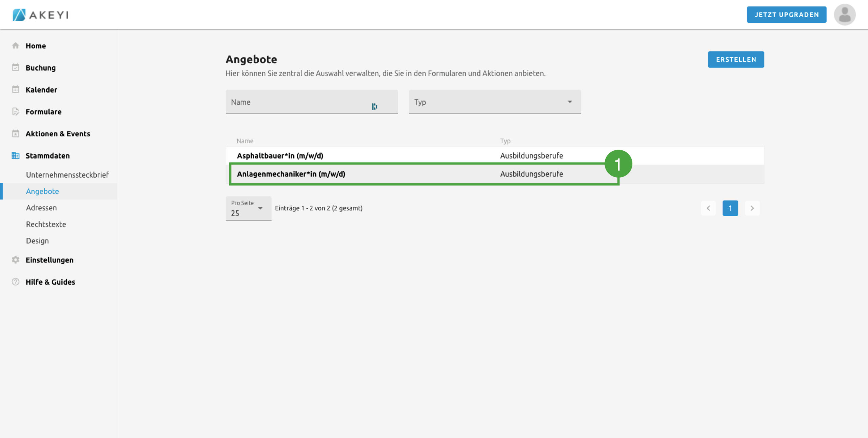868x438 pixels.
Task: Click the Kalender icon in sidebar
Action: (x=15, y=89)
